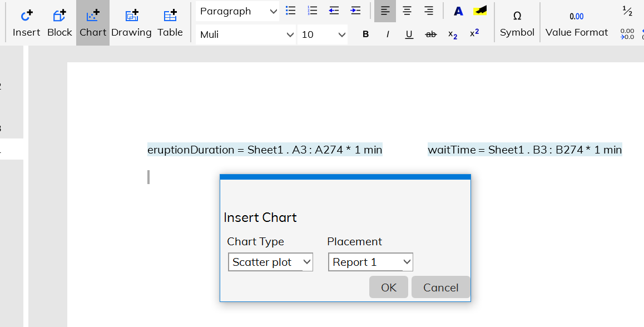Screen dimensions: 644x327
Task: Toggle bold formatting
Action: tap(365, 34)
